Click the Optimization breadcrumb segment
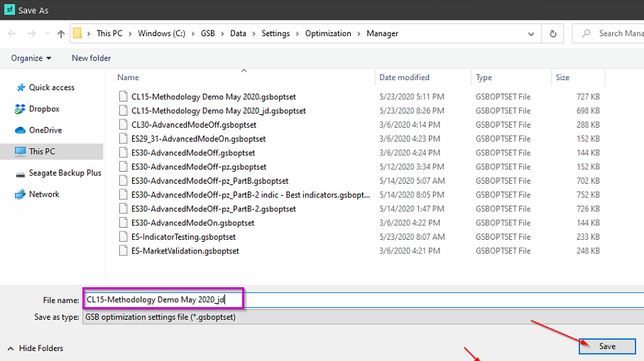Screen dimensions: 644x361 [328, 33]
